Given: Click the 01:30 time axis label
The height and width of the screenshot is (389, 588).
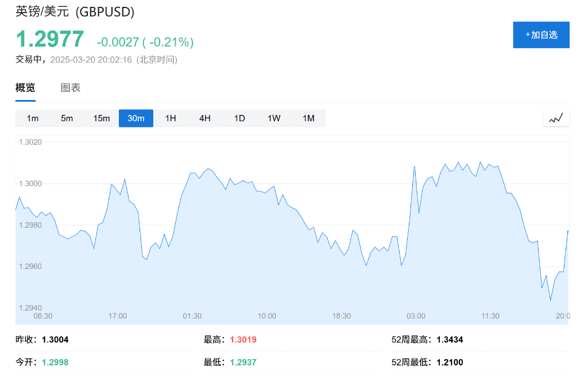Looking at the screenshot, I should click(x=192, y=316).
